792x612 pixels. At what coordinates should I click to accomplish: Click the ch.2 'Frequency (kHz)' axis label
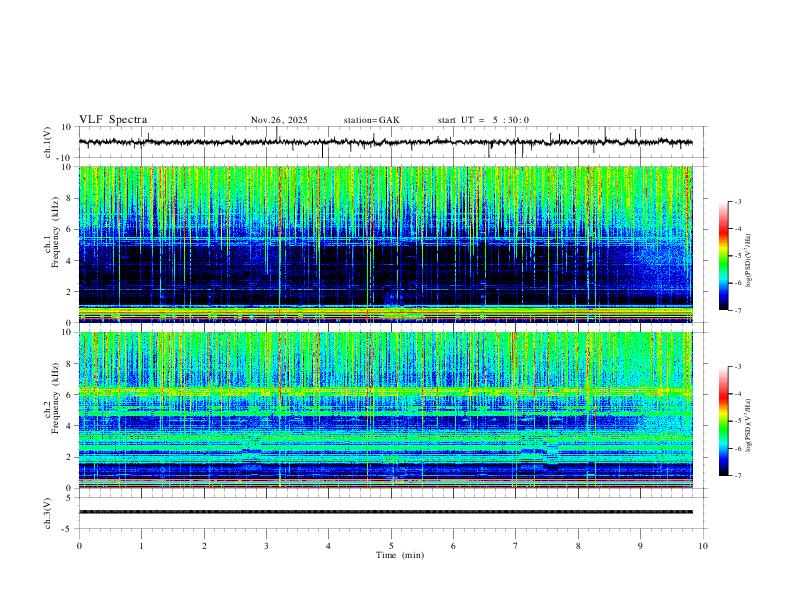55,397
